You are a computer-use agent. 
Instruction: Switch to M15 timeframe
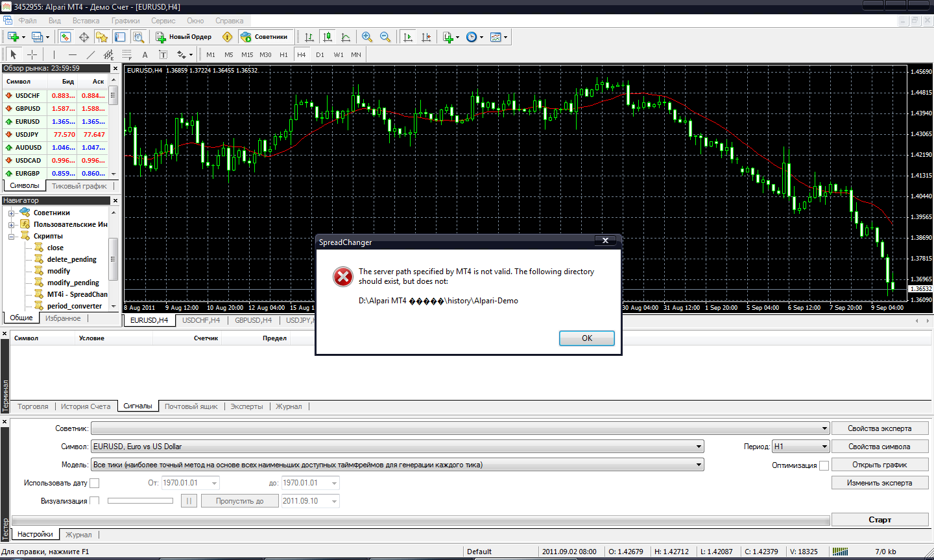(247, 54)
